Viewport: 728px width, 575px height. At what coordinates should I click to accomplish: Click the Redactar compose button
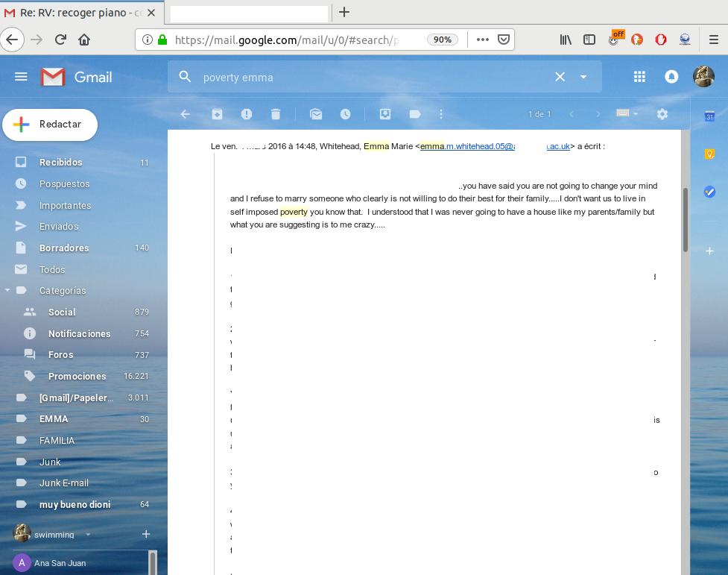click(x=50, y=125)
